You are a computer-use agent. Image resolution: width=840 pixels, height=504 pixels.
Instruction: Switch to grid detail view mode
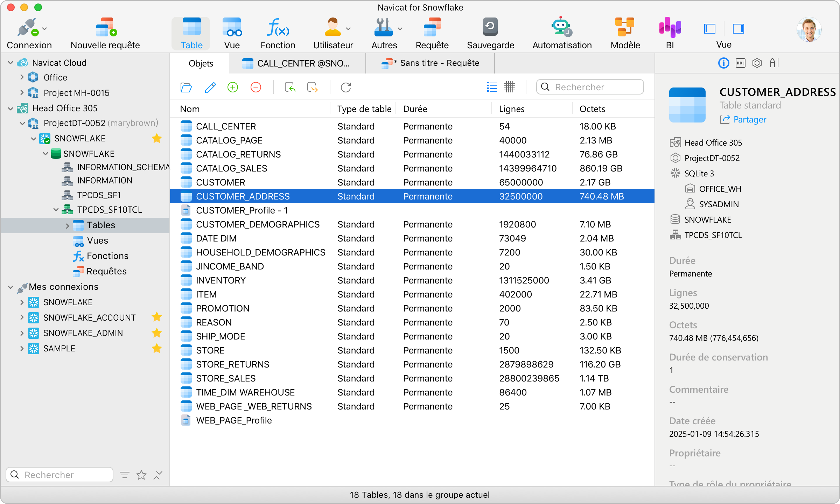(510, 87)
